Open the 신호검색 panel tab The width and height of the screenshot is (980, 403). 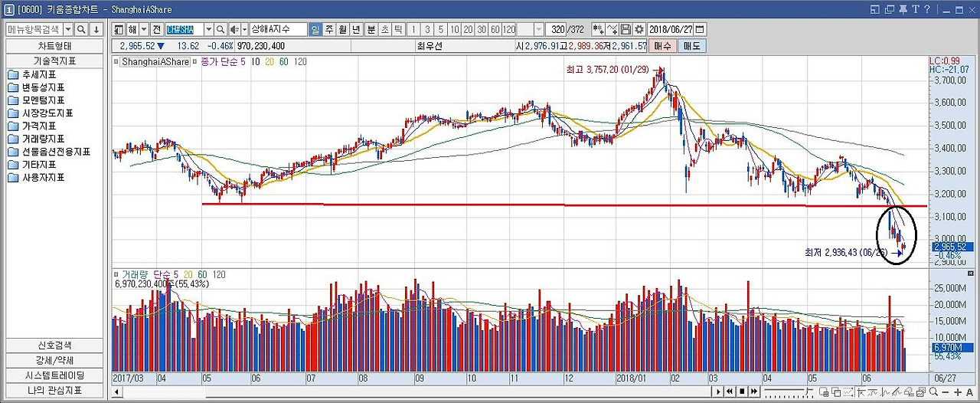(54, 345)
